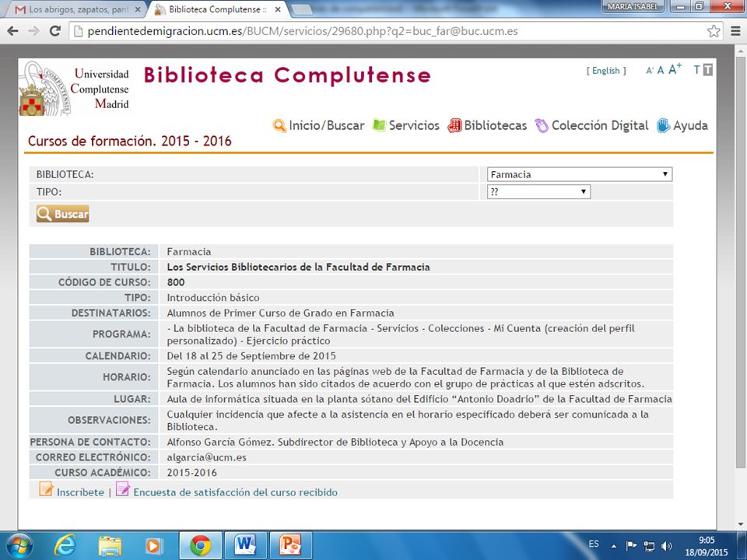Switch to Microsoft Word on the taskbar
This screenshot has height=560, width=747.
[244, 546]
